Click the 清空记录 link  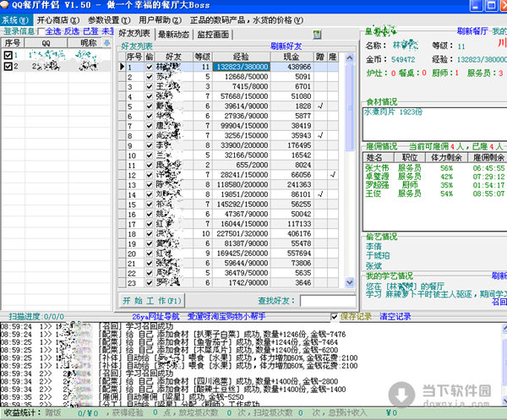click(x=395, y=317)
